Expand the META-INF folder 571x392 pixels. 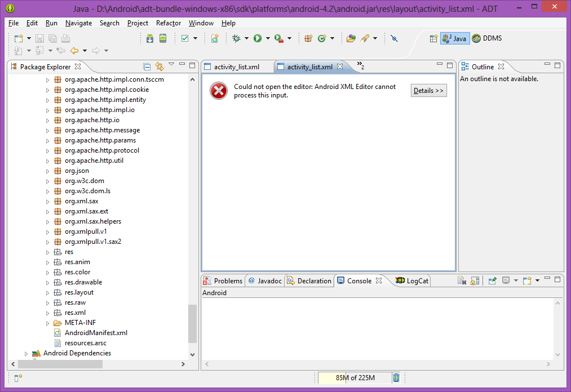coord(47,323)
